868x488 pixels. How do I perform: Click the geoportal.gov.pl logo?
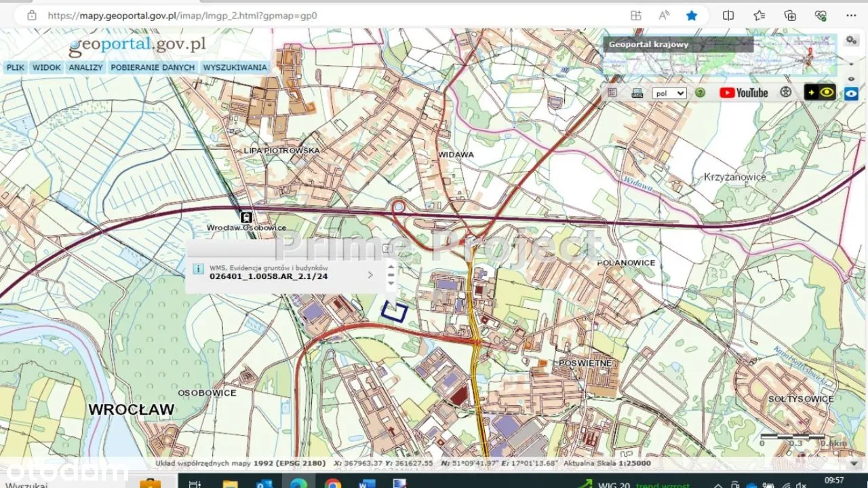[137, 45]
